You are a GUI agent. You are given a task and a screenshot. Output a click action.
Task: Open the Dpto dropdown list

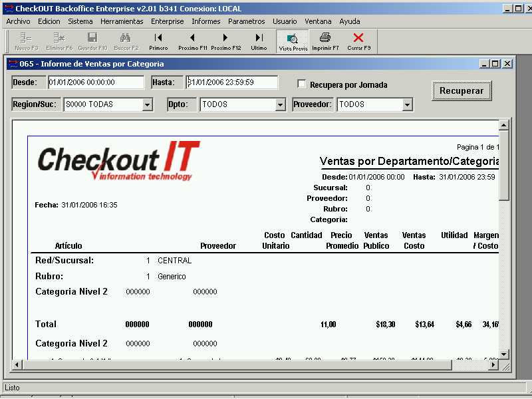[280, 105]
